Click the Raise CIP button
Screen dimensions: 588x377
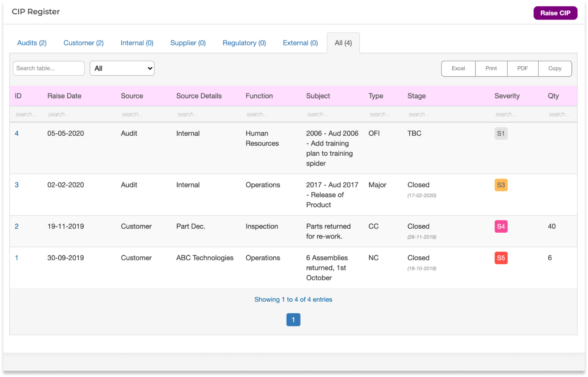coord(555,13)
